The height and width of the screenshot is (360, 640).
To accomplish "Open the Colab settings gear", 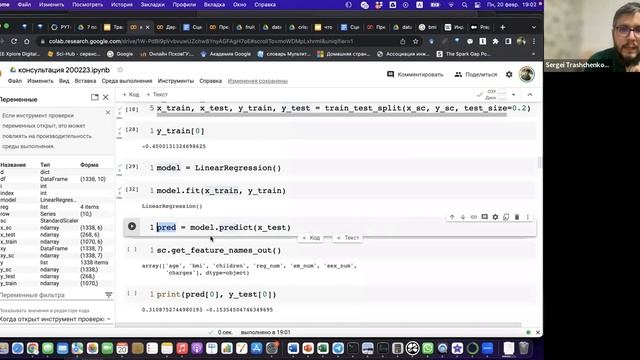I will tap(509, 74).
